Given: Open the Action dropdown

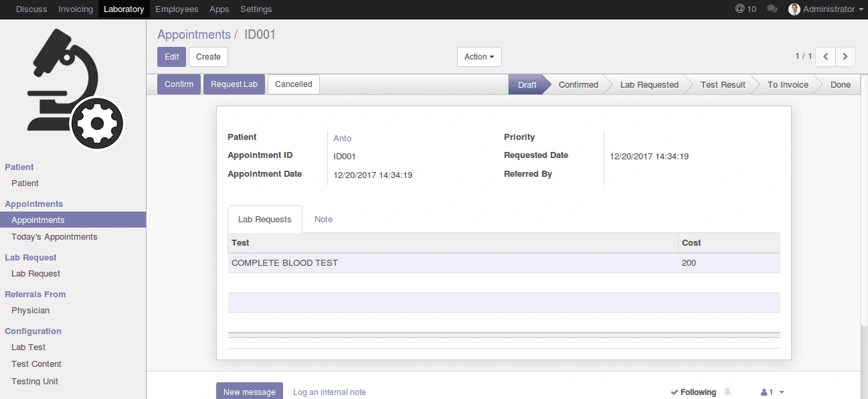Looking at the screenshot, I should click(479, 57).
